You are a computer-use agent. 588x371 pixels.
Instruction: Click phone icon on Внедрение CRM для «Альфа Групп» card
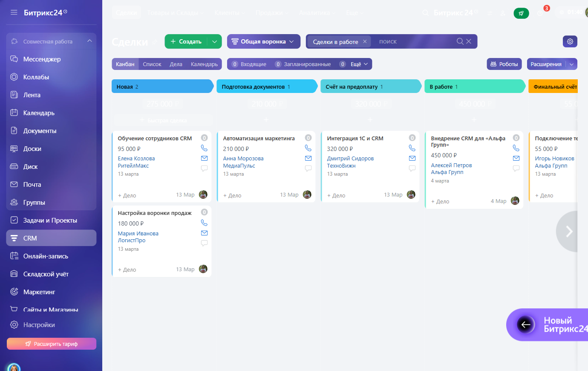pos(516,148)
